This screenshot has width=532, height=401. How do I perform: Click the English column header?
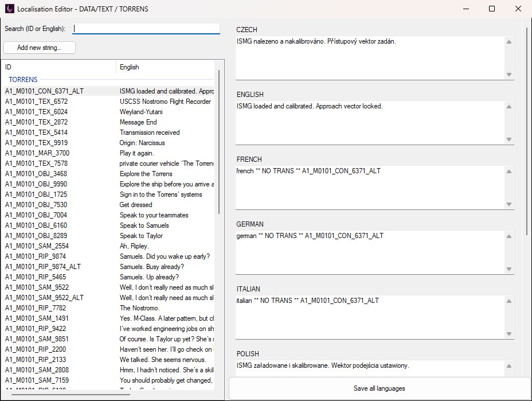point(165,67)
